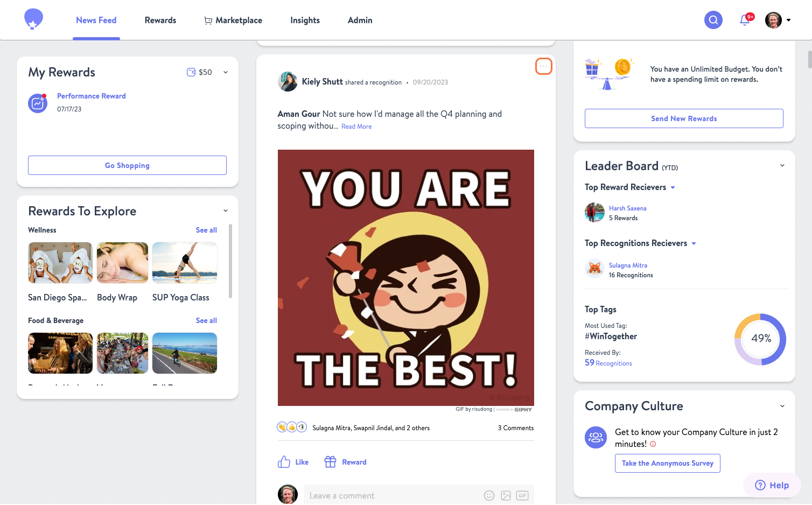Click the reaction emoji icons on the post
The image size is (812, 505).
tap(292, 427)
